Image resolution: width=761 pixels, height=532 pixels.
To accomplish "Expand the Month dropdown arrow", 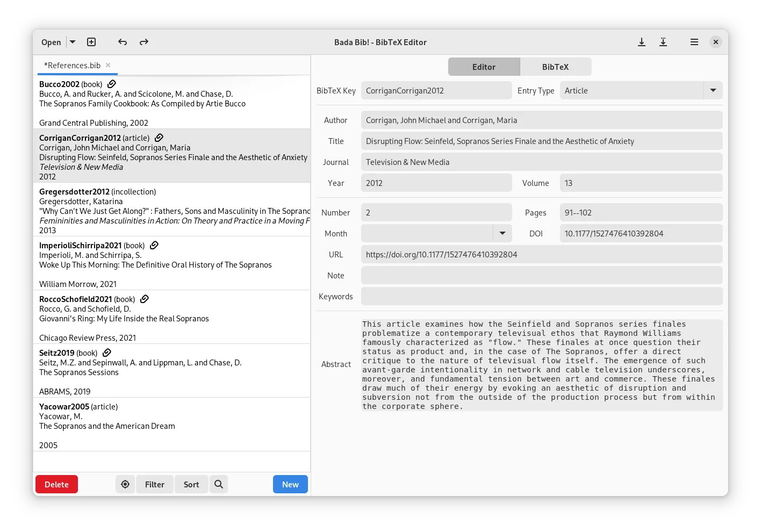I will [x=502, y=233].
